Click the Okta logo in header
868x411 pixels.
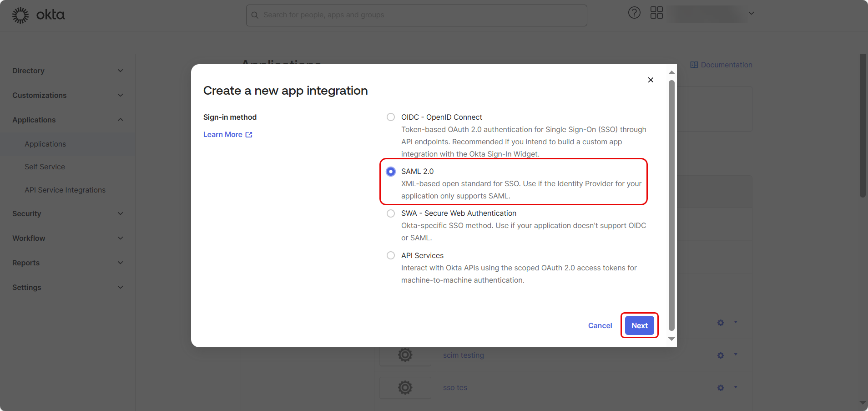point(38,15)
